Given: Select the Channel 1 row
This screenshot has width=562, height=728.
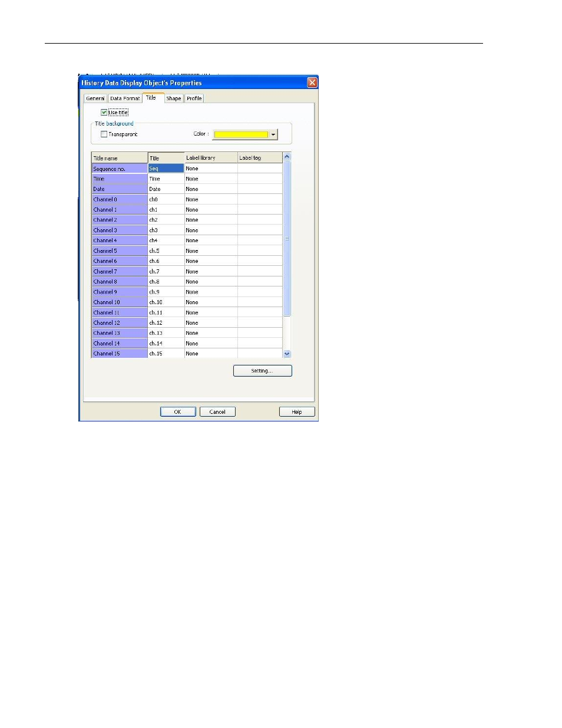Looking at the screenshot, I should 120,210.
